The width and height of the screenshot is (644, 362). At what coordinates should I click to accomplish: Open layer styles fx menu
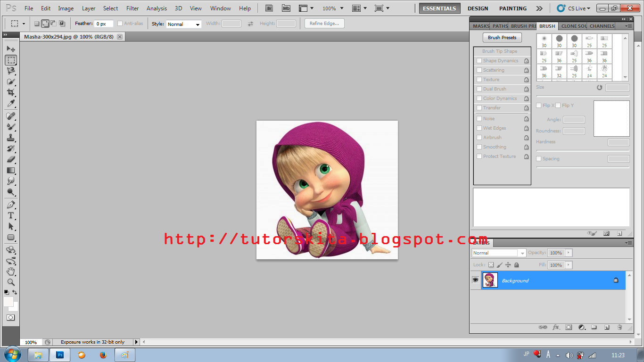click(556, 327)
